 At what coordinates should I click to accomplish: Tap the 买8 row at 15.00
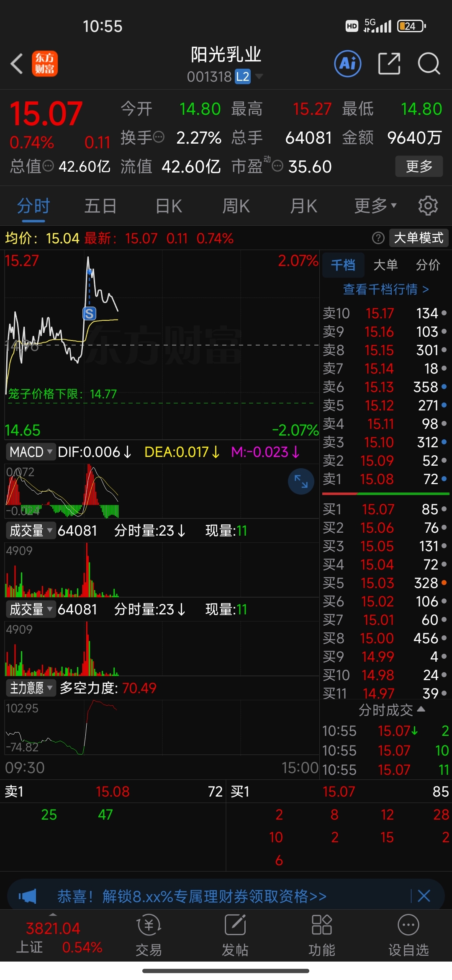click(385, 638)
